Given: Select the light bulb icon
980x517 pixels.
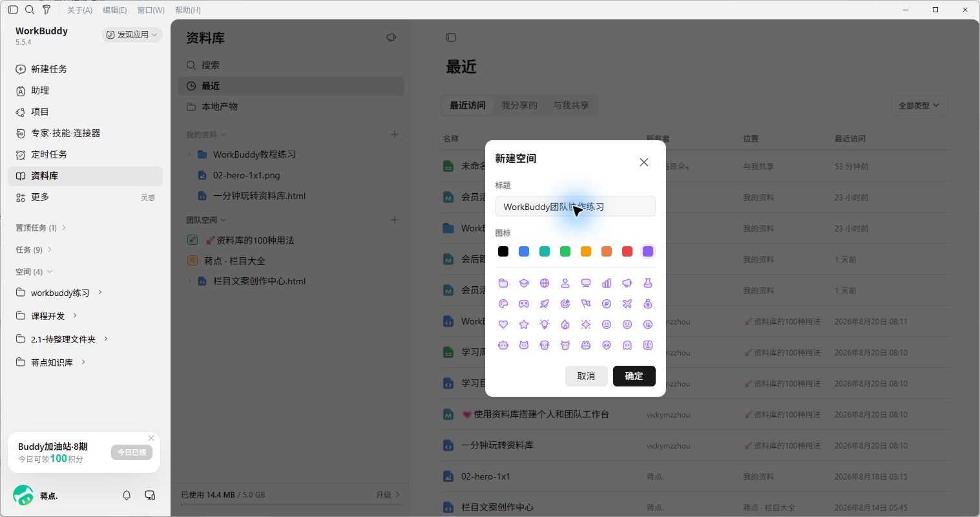Looking at the screenshot, I should [x=545, y=324].
